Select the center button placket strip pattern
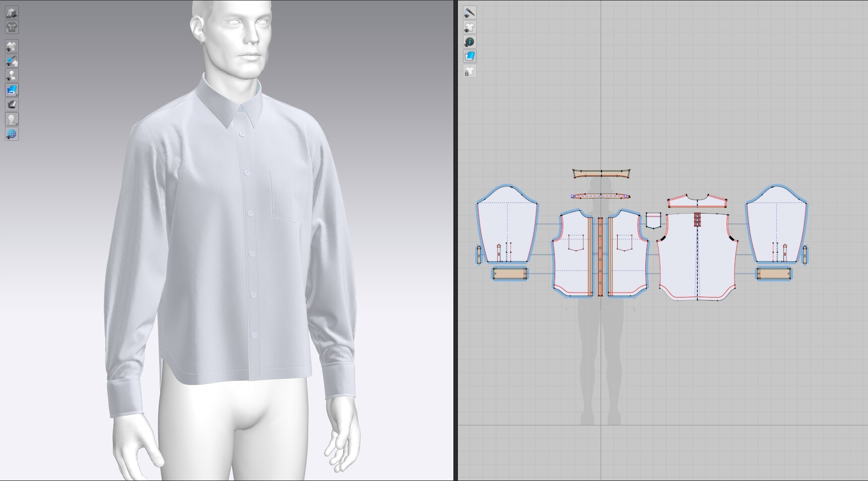Screen dimensions: 868x481 pos(600,257)
